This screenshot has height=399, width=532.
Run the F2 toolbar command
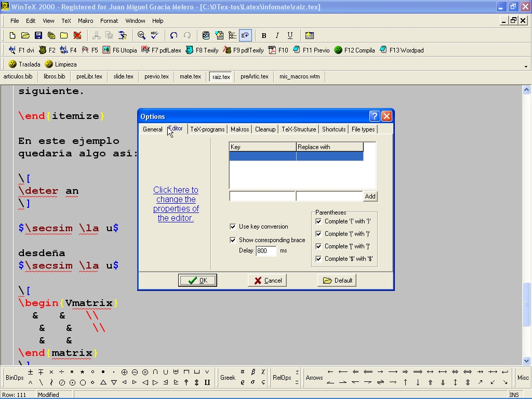pos(47,50)
